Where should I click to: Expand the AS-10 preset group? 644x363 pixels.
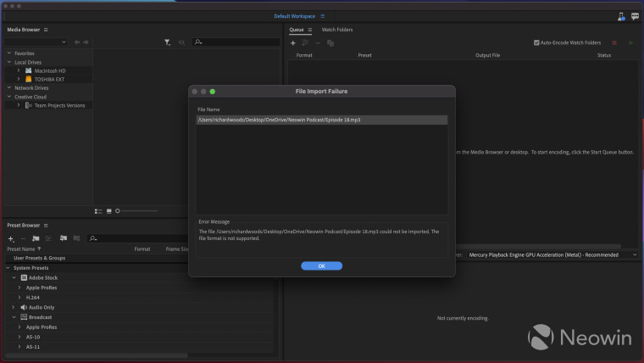pyautogui.click(x=19, y=337)
